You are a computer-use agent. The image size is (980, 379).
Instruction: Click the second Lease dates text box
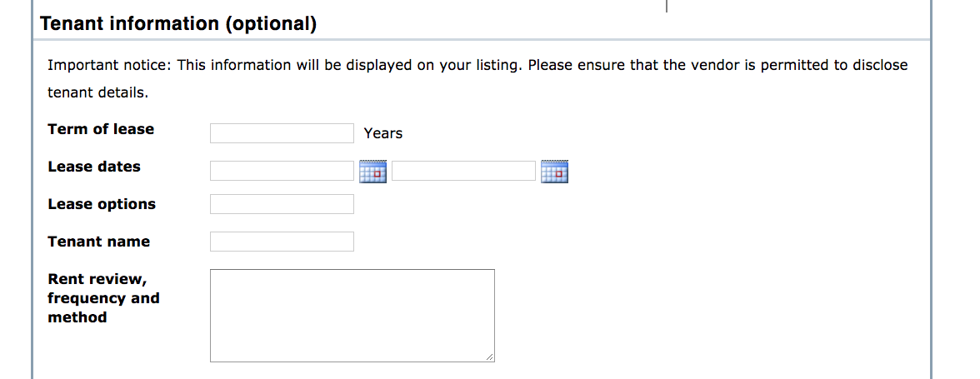pos(463,171)
